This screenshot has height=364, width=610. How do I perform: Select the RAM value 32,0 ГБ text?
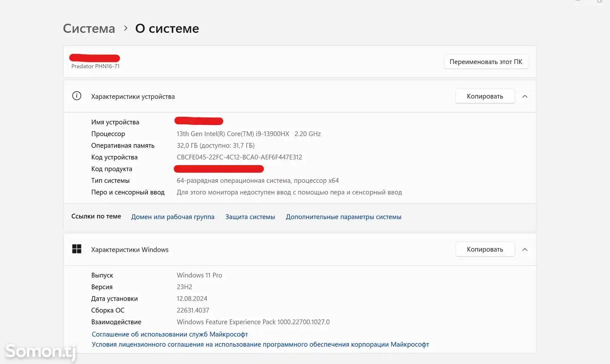tap(215, 146)
